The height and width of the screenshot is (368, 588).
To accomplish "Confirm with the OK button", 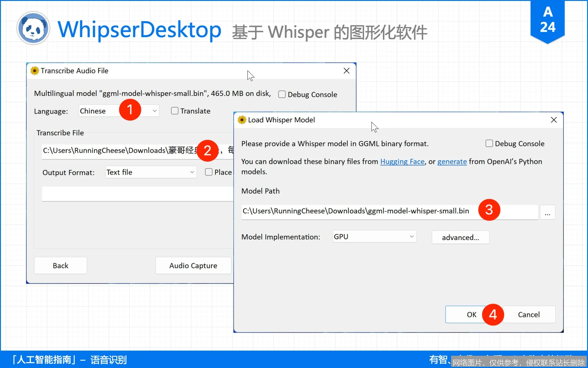I will (x=472, y=315).
